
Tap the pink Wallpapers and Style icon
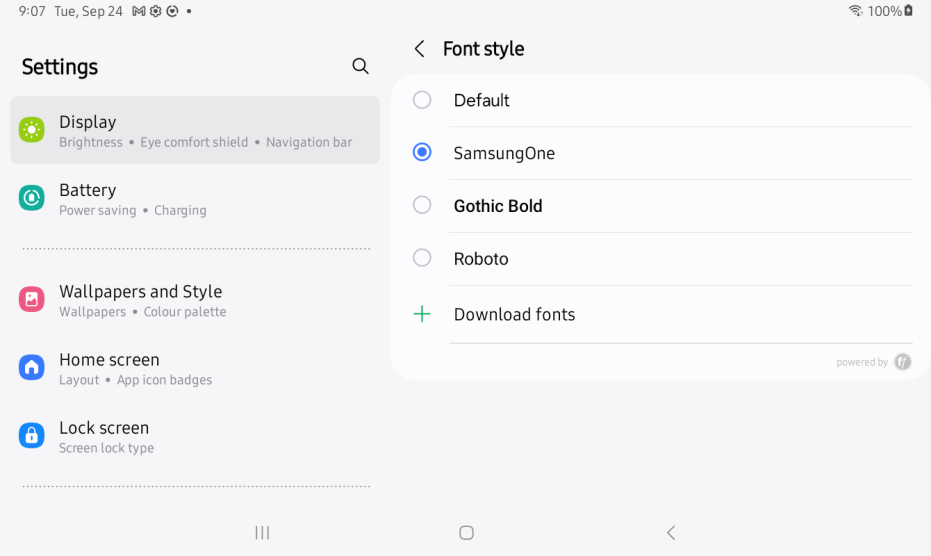(x=32, y=299)
